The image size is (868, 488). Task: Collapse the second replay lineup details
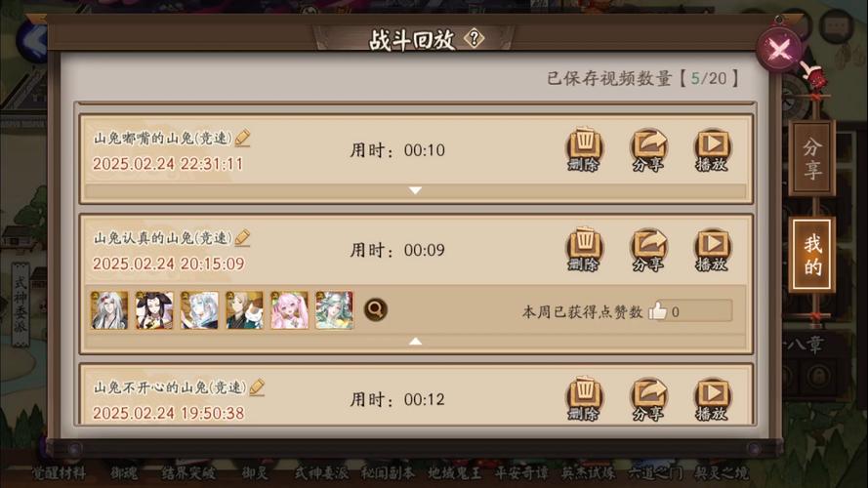click(415, 341)
